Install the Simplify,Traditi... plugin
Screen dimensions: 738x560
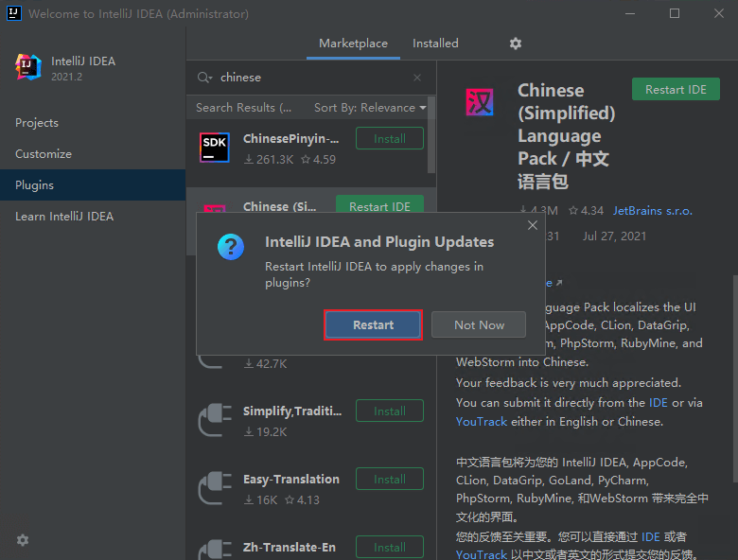point(390,411)
